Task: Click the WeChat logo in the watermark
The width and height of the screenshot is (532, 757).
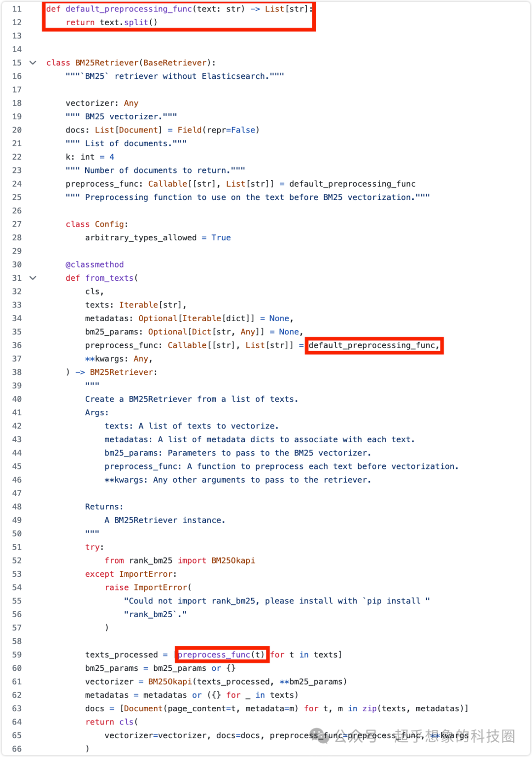Action: [x=319, y=735]
